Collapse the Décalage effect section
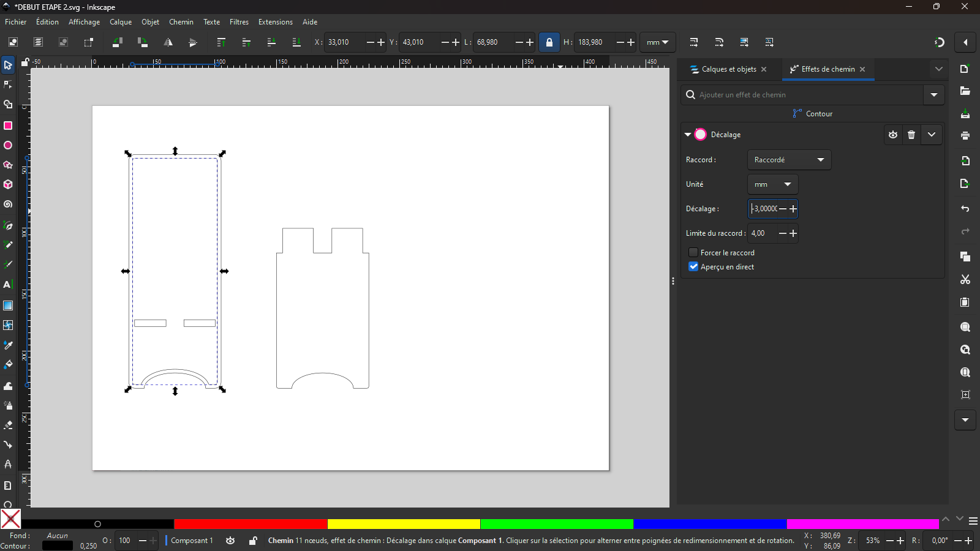The width and height of the screenshot is (980, 551). [688, 135]
